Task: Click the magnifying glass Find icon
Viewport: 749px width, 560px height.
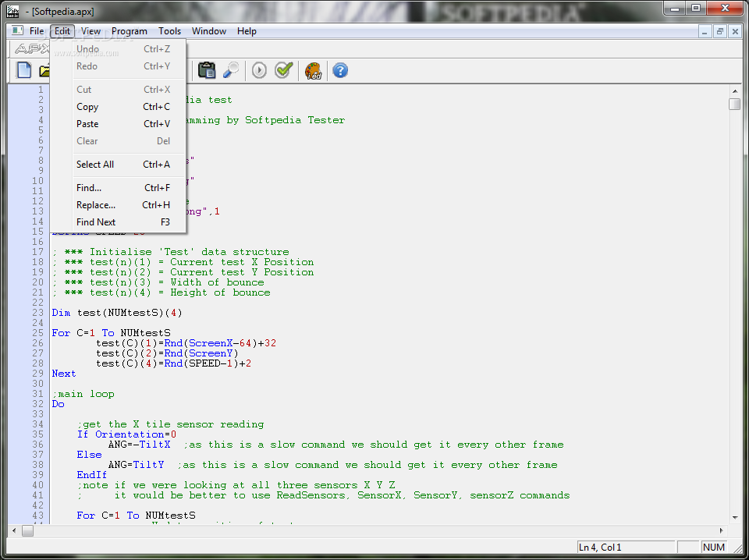Action: [231, 70]
